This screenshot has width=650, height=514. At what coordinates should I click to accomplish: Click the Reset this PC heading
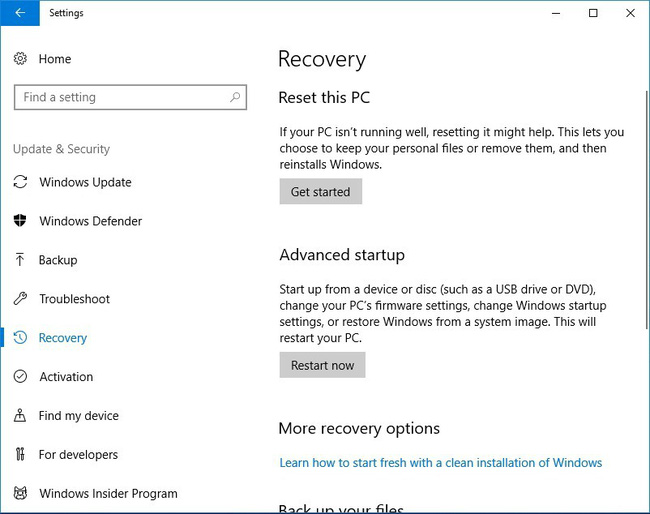[x=324, y=98]
